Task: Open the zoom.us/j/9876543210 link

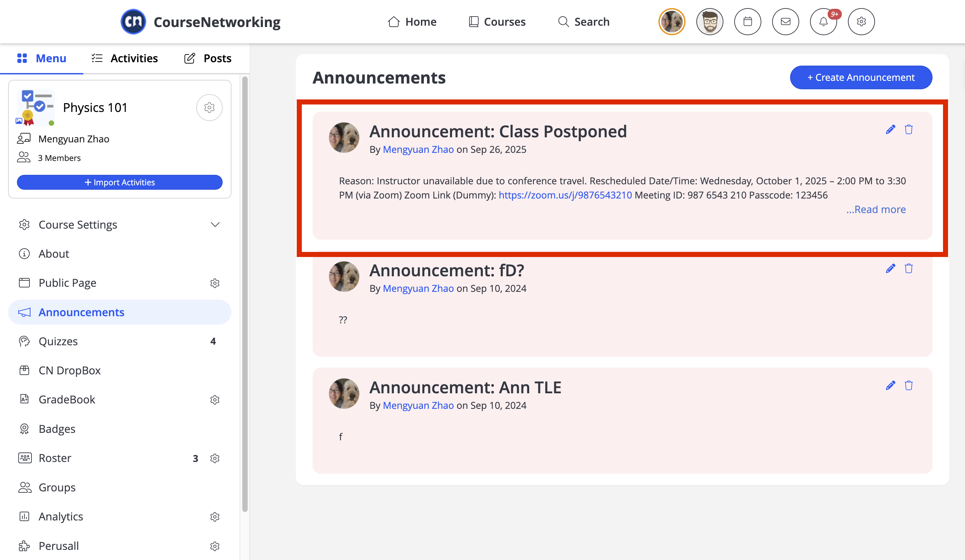Action: pos(565,195)
